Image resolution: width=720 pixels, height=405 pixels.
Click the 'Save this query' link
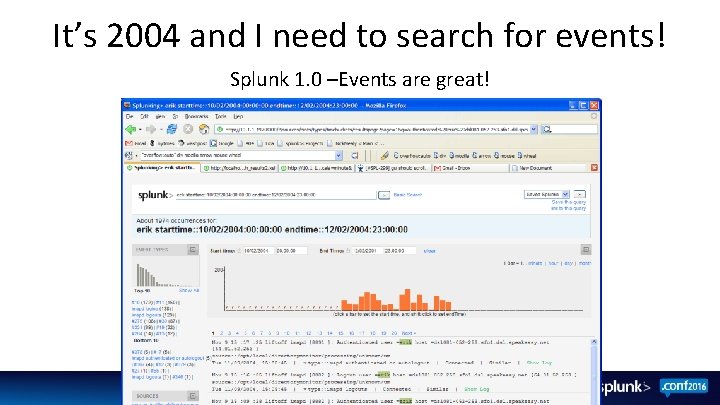[568, 202]
